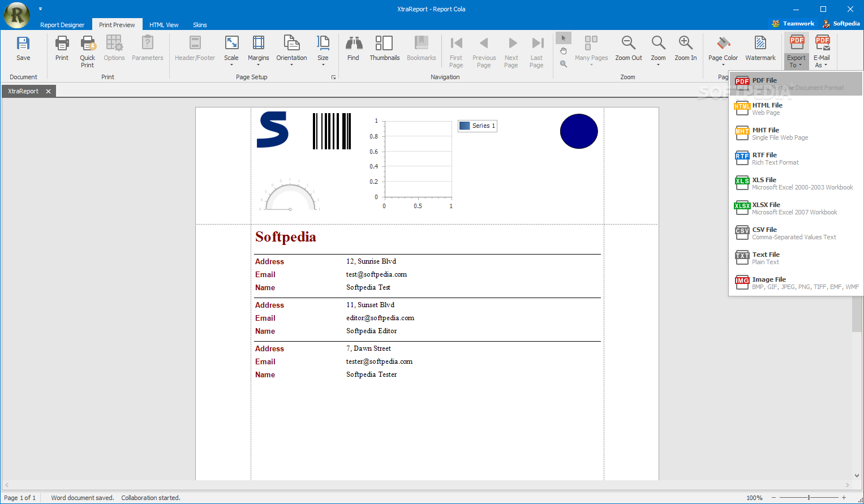Add a Watermark

pyautogui.click(x=760, y=49)
